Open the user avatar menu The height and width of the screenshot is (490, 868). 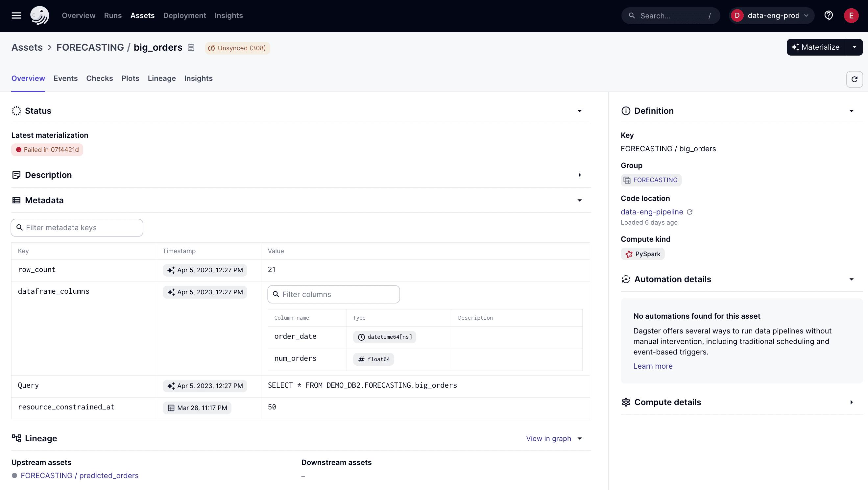(852, 15)
